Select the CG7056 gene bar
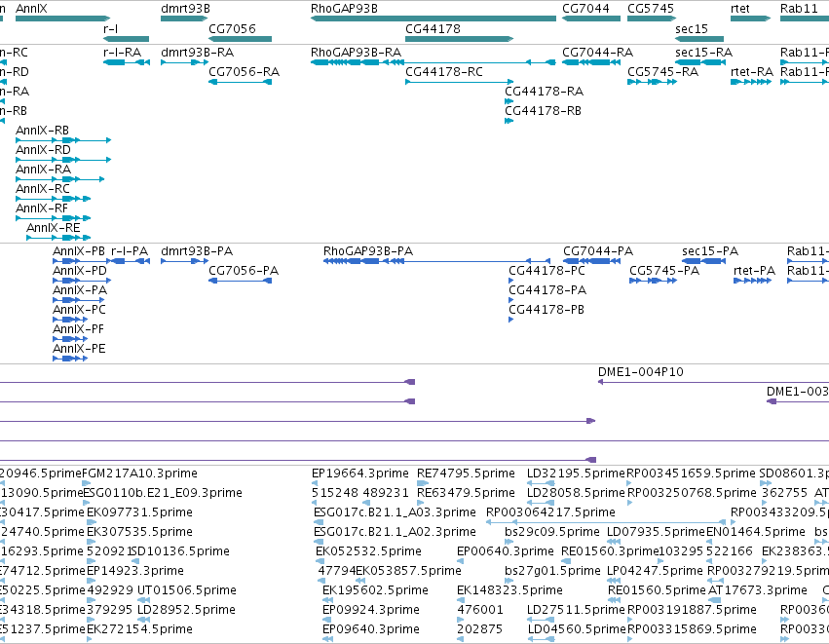829x644 pixels. click(240, 39)
